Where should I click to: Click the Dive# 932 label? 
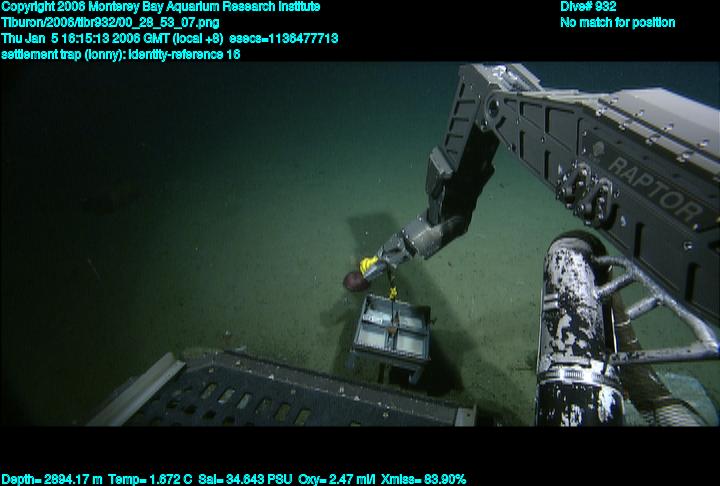tap(588, 7)
